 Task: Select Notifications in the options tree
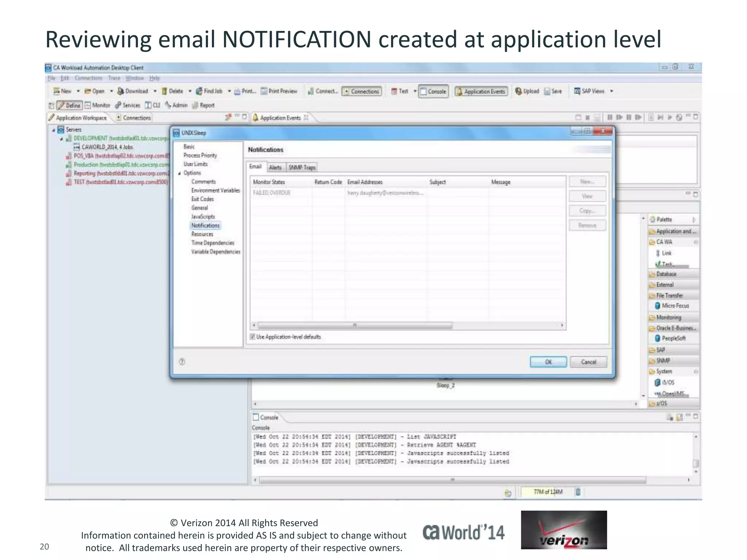point(205,225)
